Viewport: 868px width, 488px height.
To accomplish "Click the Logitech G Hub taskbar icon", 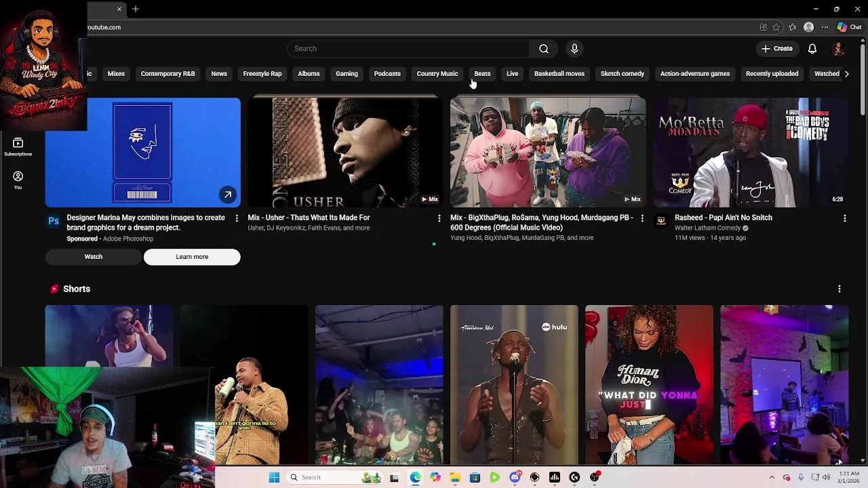I will tap(574, 477).
